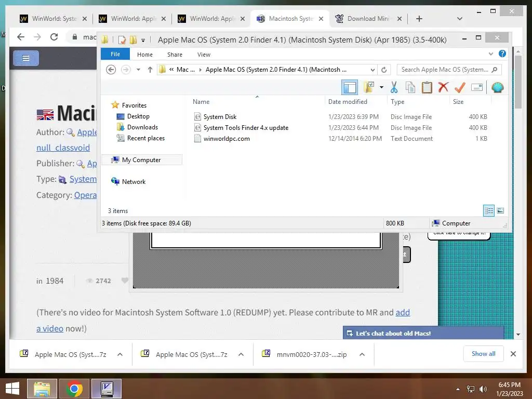The height and width of the screenshot is (399, 532).
Task: Open the File ribbon tab
Action: 115,54
